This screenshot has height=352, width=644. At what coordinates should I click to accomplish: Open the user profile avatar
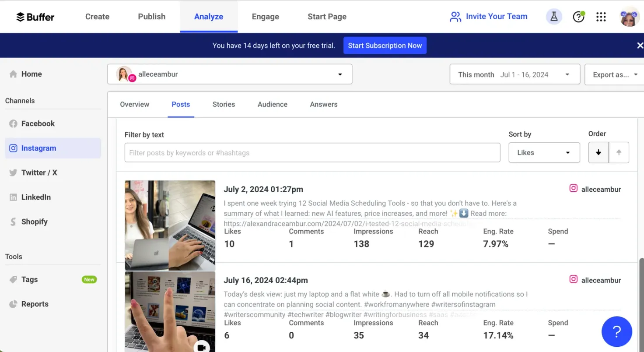(630, 17)
